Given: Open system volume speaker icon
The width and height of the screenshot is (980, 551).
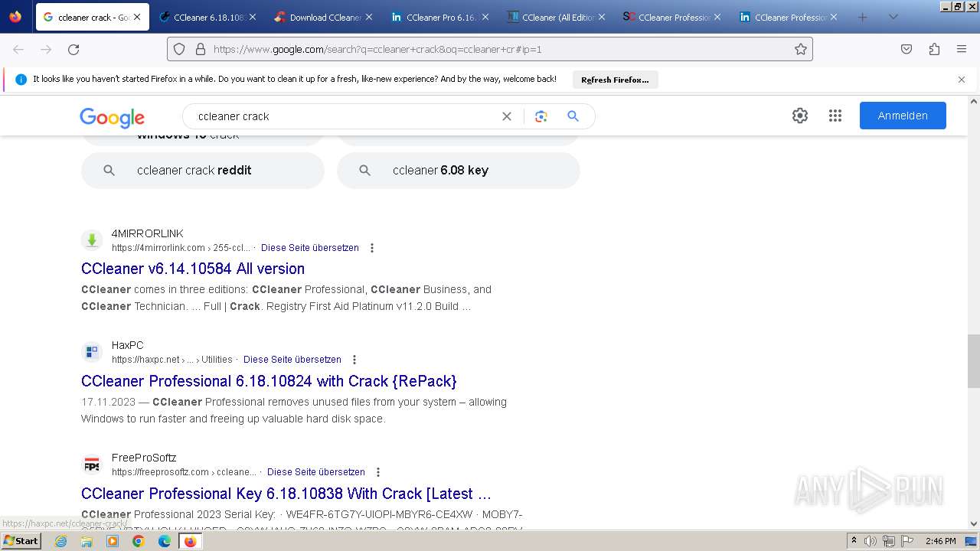Looking at the screenshot, I should 871,541.
